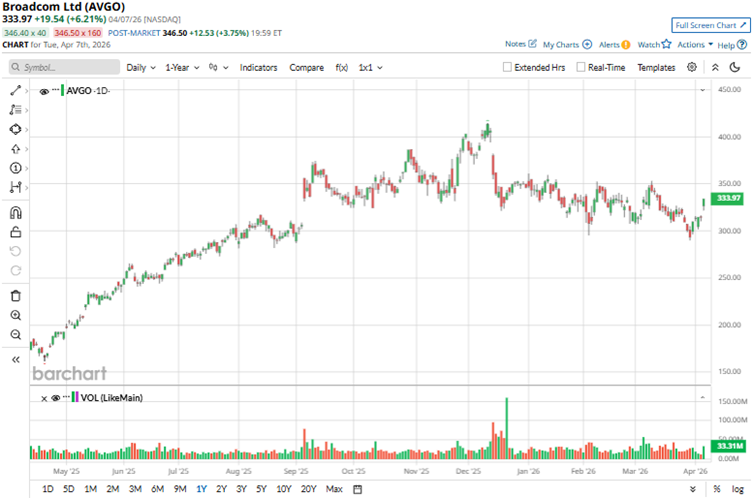752x498 pixels.
Task: Redo the last chart change
Action: 15,271
